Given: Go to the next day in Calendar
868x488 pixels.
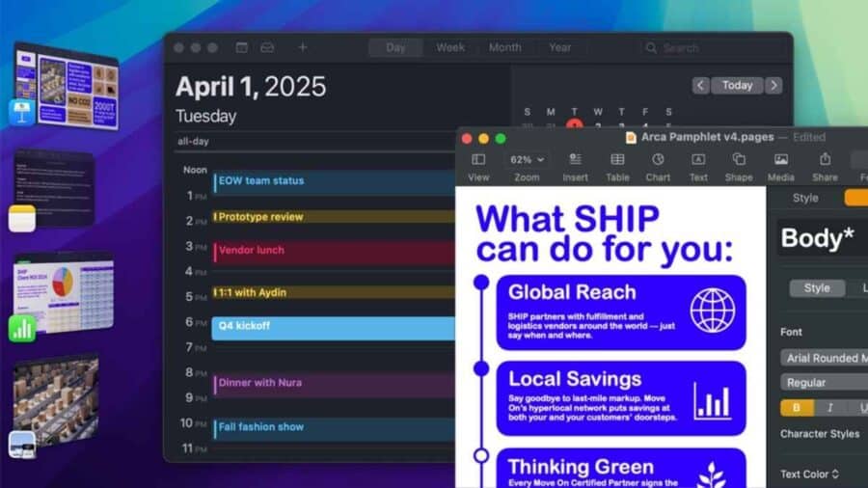Looking at the screenshot, I should pos(773,86).
